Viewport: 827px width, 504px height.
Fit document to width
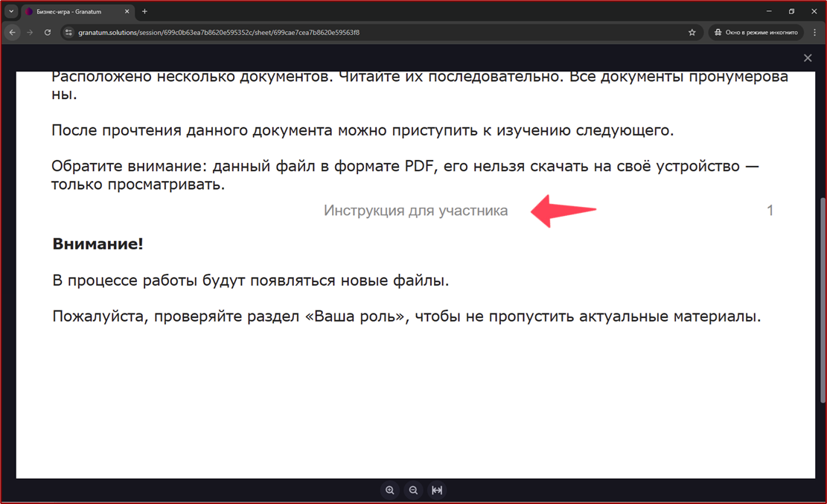pos(437,490)
